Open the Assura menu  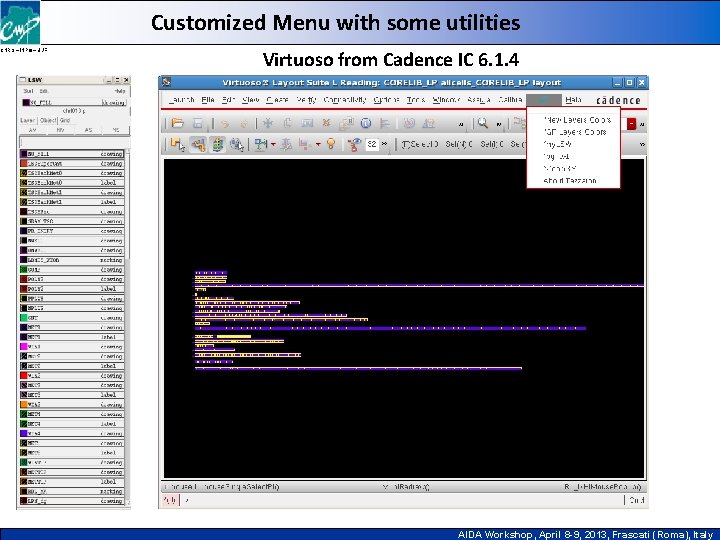pos(478,100)
